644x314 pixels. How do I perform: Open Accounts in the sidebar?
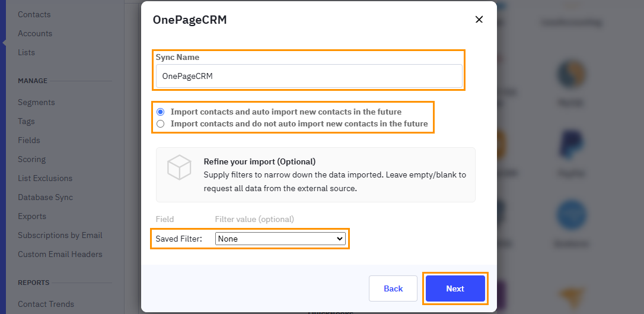pos(35,33)
